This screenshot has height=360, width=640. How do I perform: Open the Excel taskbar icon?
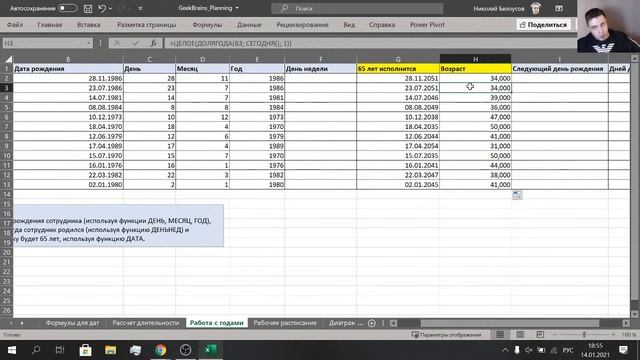coord(211,350)
